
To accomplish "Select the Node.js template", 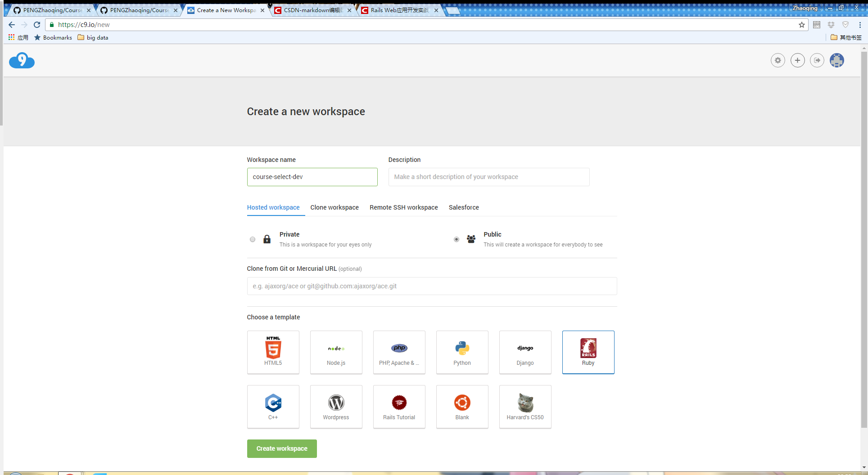I will click(336, 352).
